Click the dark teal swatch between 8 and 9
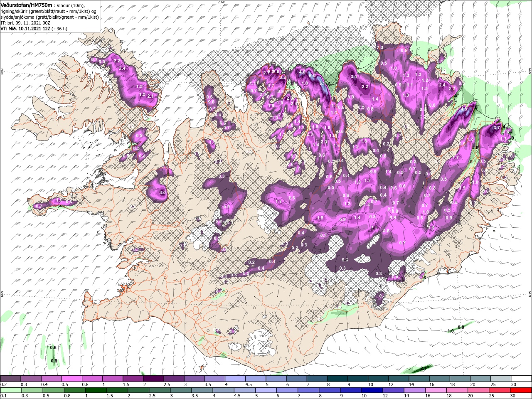Viewport: 532px width, 399px height. point(337,379)
